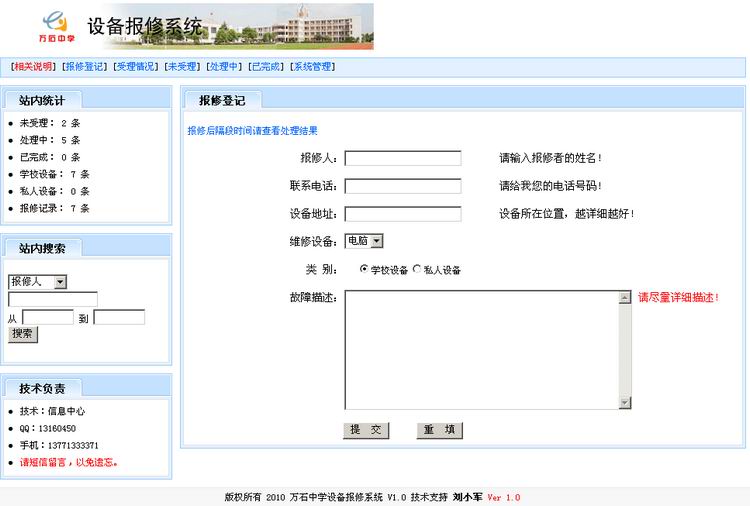Click the blue 报修后隔段时间请查看处理结果 notice
The image size is (750, 506).
[x=253, y=131]
